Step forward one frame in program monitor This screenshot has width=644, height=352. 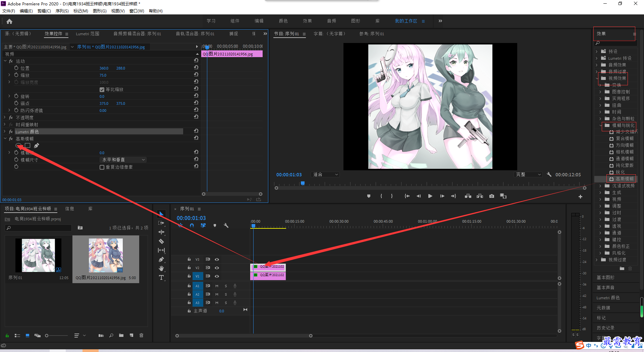[x=442, y=196]
